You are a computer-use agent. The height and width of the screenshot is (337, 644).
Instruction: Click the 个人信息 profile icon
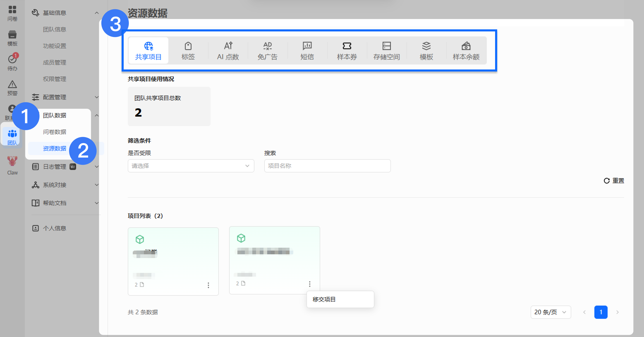[x=36, y=228]
